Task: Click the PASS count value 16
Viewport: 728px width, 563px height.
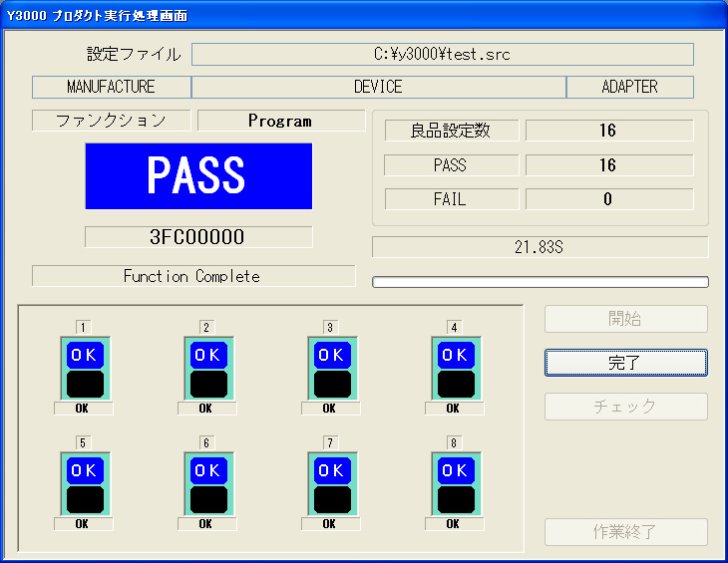Action: point(609,165)
